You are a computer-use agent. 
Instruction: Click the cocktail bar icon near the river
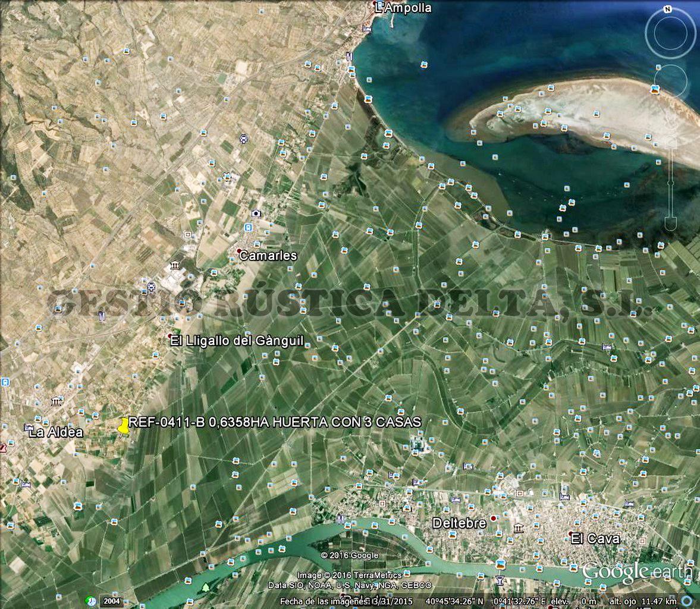(499, 580)
